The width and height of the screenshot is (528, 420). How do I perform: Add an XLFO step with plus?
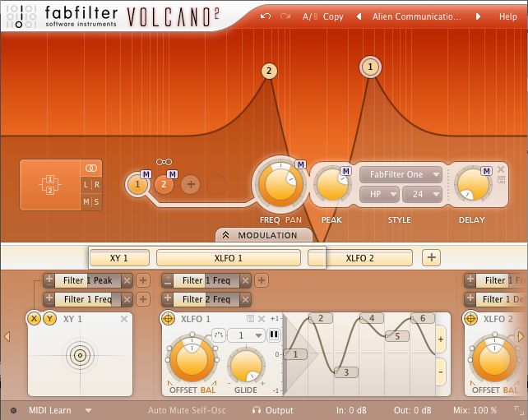pos(441,339)
